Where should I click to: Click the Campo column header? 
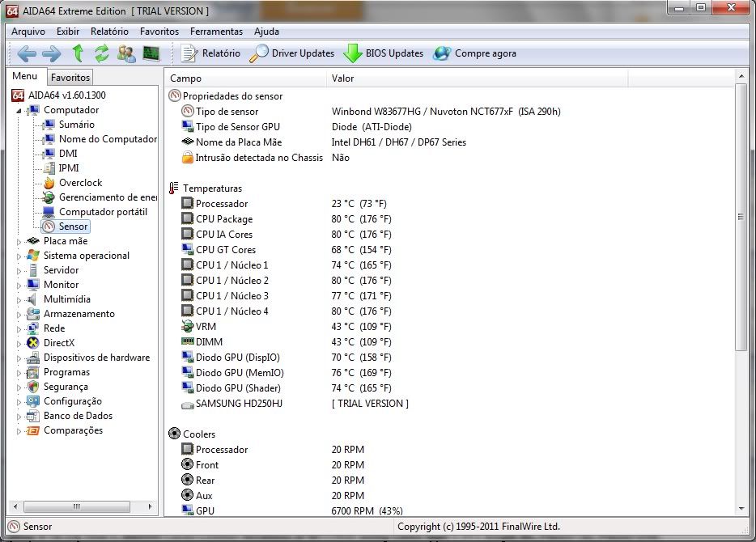click(x=246, y=78)
